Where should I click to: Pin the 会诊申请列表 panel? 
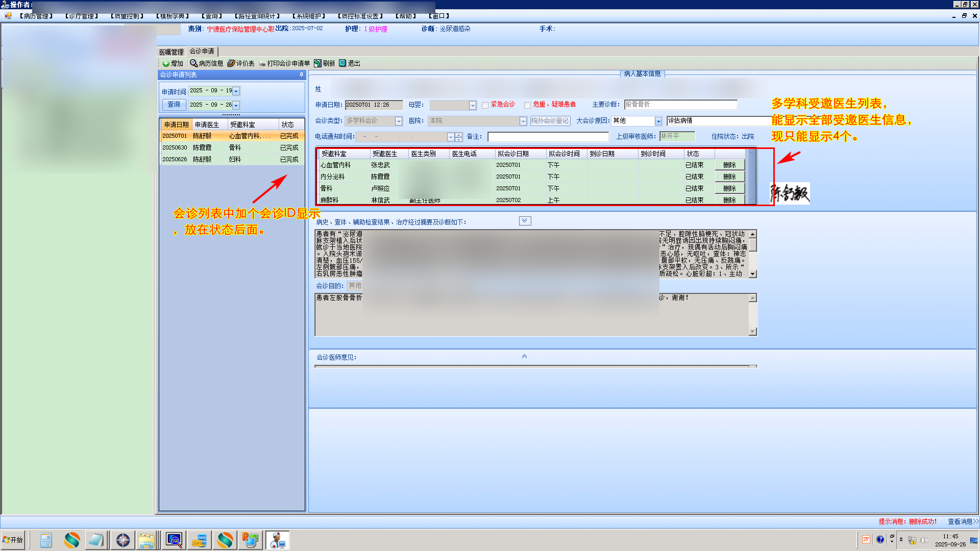pyautogui.click(x=301, y=74)
